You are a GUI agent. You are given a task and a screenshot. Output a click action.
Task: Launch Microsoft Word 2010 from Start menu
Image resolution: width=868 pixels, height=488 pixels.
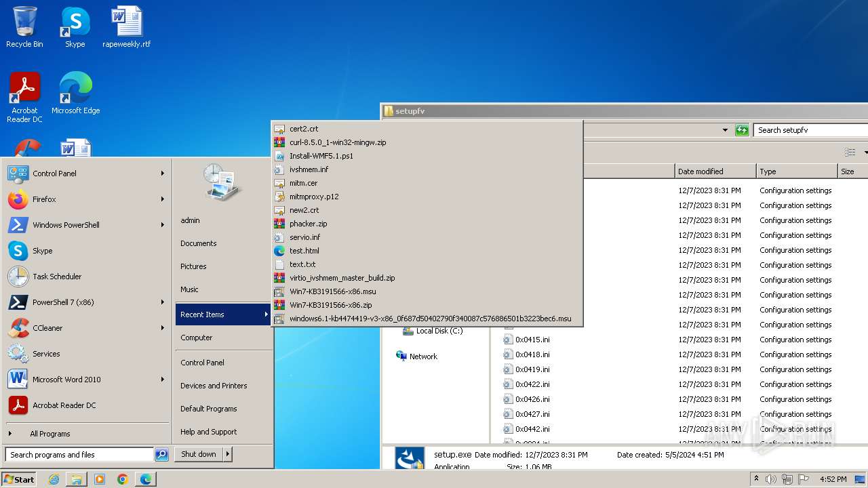(86, 380)
